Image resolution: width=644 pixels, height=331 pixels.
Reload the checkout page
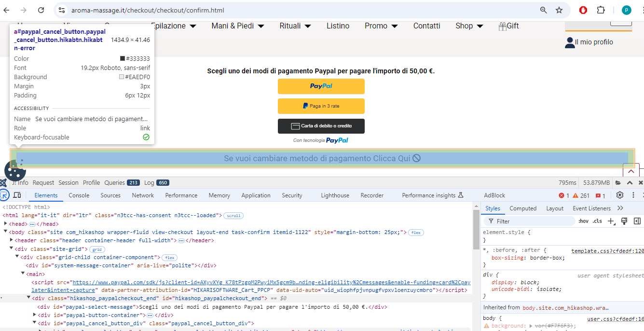pos(41,10)
